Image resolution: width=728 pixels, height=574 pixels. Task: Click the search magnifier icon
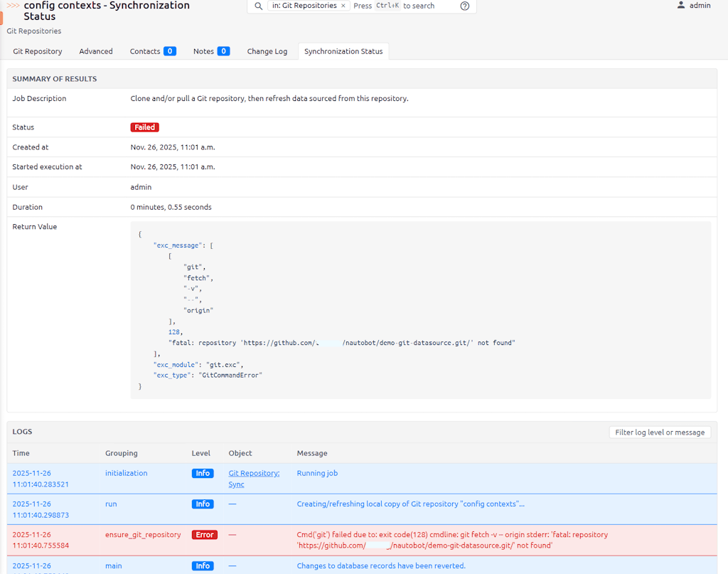[x=259, y=6]
